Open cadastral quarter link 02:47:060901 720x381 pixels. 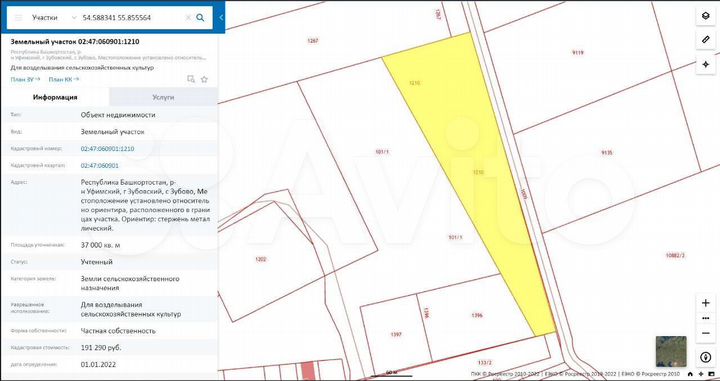[99, 165]
